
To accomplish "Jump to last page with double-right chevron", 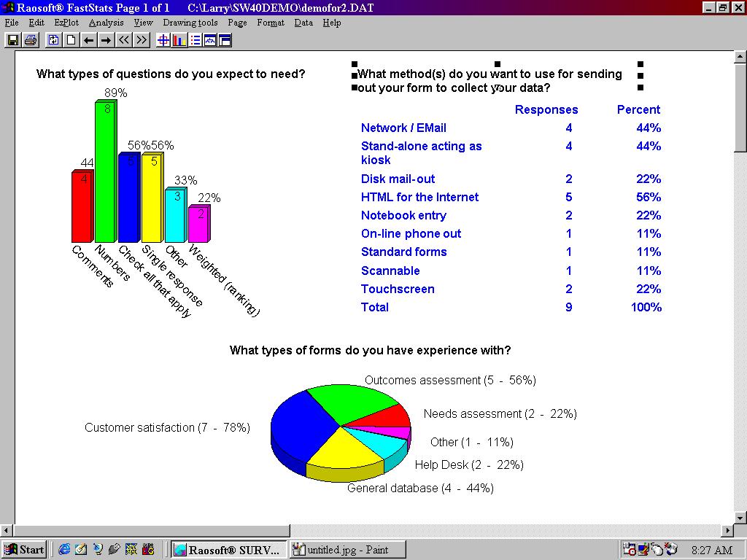I will click(x=142, y=40).
